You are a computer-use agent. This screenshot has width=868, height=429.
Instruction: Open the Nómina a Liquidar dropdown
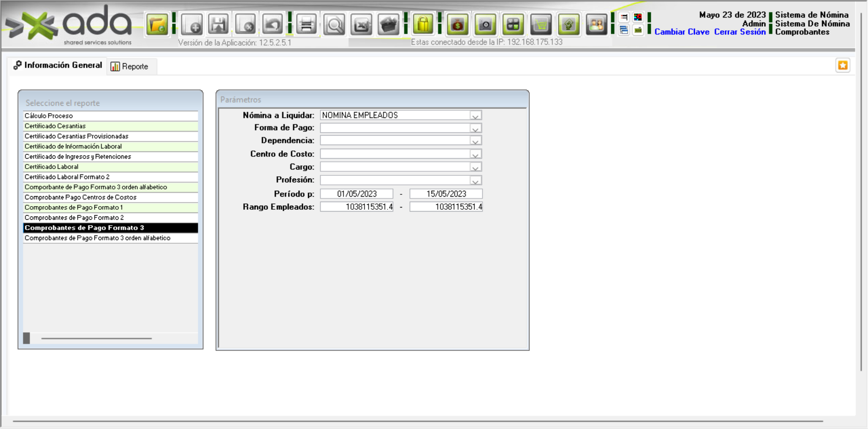click(475, 116)
